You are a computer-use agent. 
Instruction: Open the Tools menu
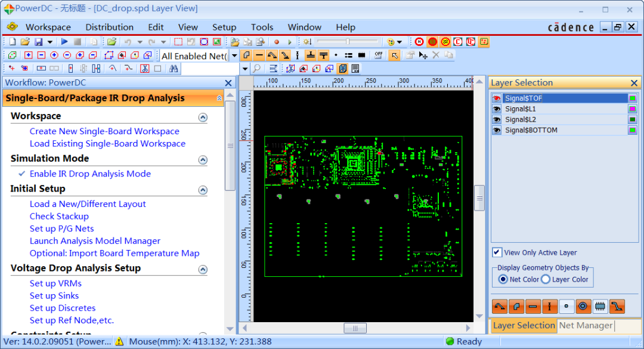pos(262,27)
